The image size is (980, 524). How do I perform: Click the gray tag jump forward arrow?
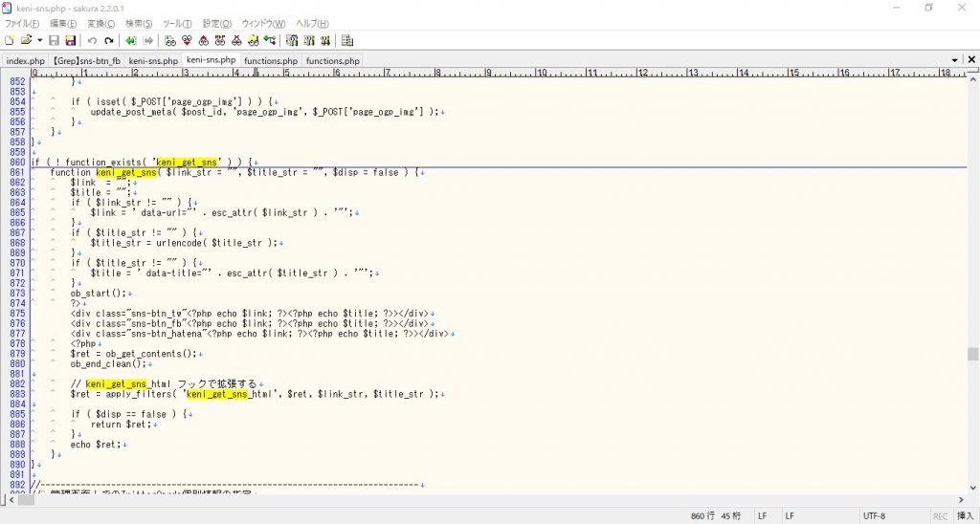coord(148,40)
